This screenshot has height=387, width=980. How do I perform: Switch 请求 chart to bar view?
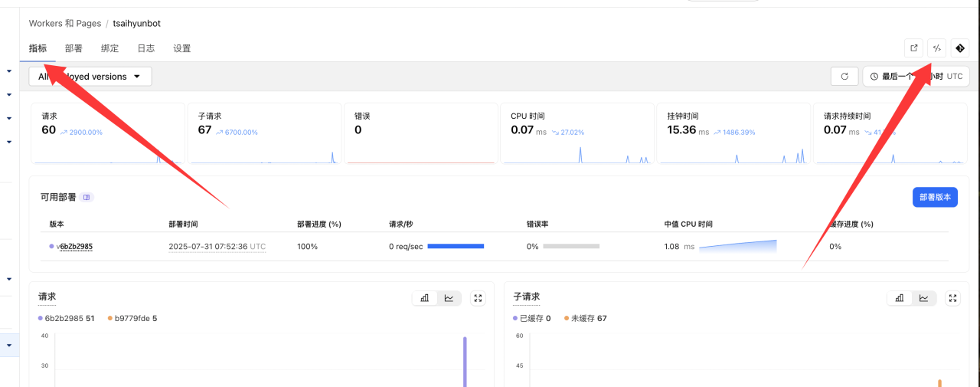pyautogui.click(x=424, y=298)
